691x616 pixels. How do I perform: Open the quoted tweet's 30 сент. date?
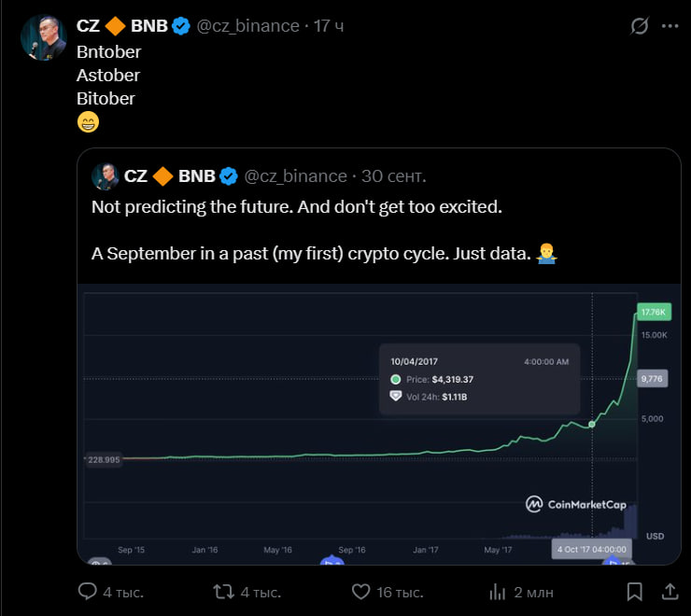click(393, 175)
